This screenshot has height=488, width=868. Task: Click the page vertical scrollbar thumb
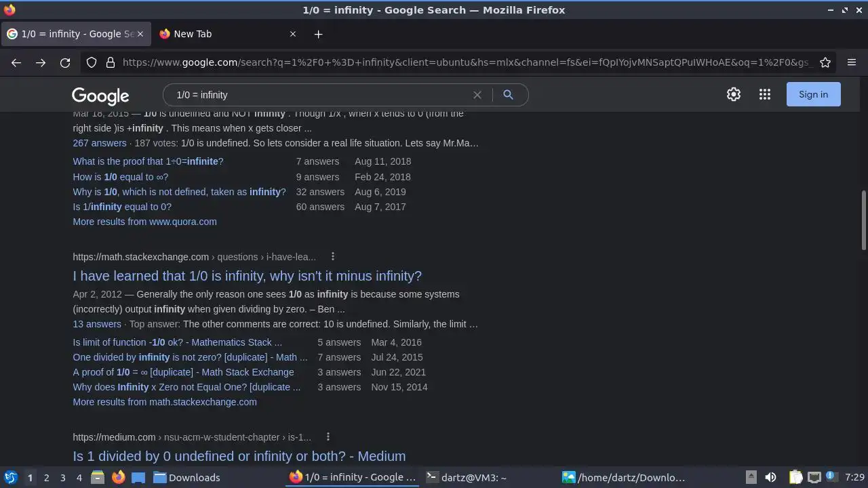coord(864,220)
